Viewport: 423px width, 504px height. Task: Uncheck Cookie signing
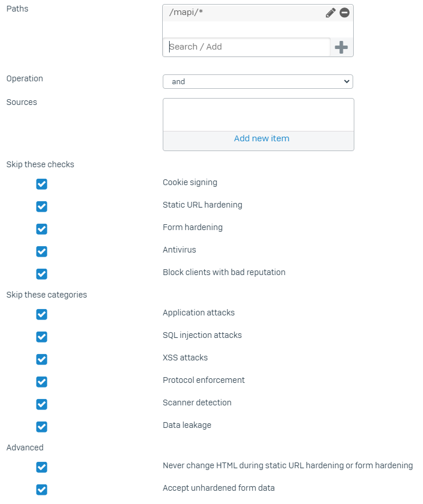pyautogui.click(x=42, y=184)
